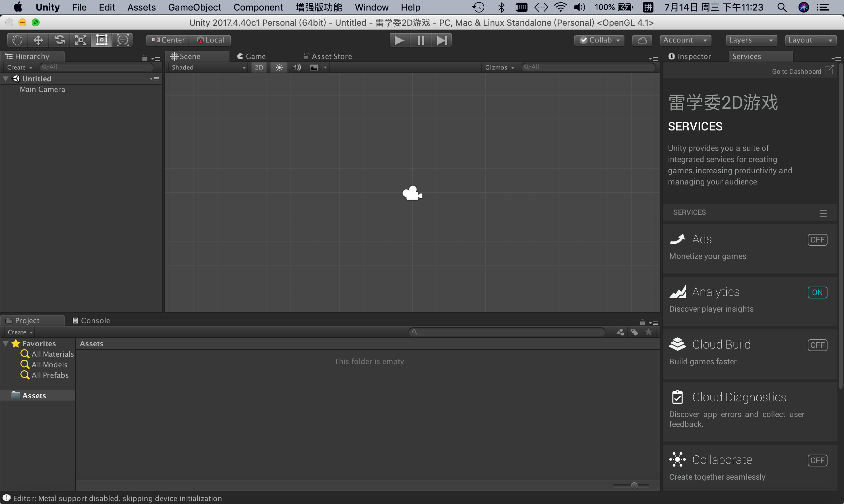Open the cloud services icon button
The height and width of the screenshot is (504, 844).
click(642, 40)
